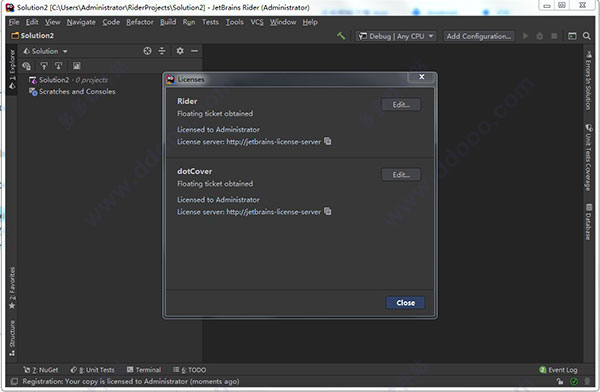Screen dimensions: 600x392
Task: Click the Stop square icon in toolbar
Action: (554, 36)
